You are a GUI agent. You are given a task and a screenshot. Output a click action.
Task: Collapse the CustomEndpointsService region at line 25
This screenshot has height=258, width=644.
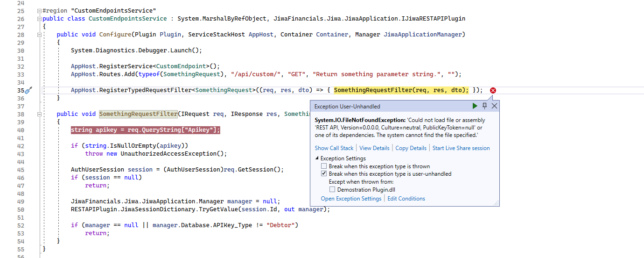(x=39, y=11)
